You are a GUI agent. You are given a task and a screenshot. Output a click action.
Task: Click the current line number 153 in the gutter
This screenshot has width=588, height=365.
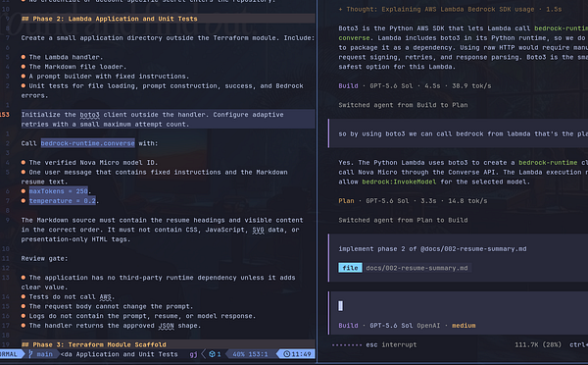click(x=5, y=115)
